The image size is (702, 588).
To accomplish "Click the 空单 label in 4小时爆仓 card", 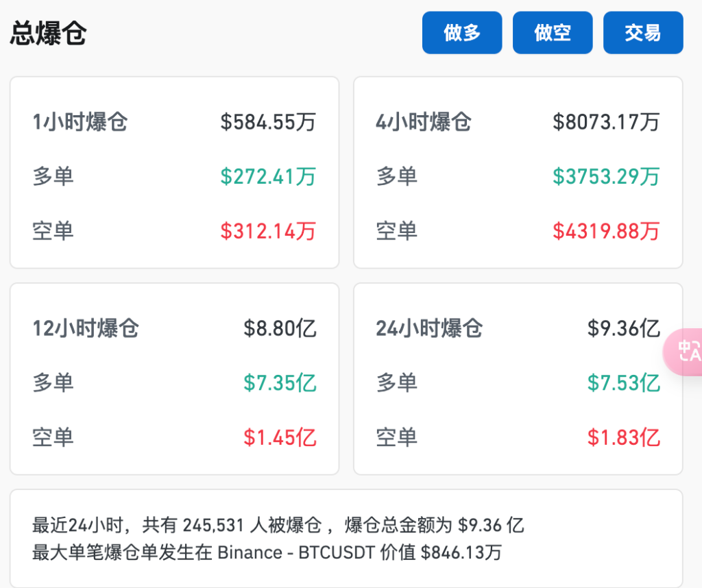I will point(397,232).
